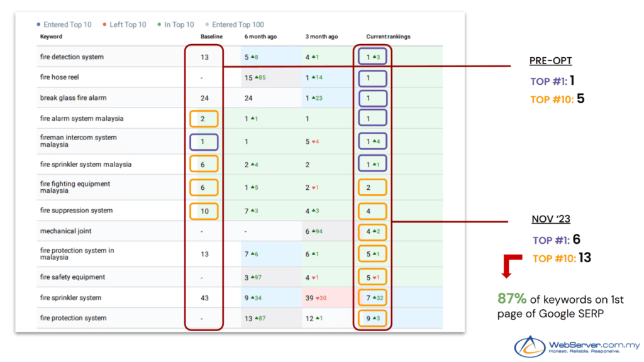Click the PRE-OPT heading text
The height and width of the screenshot is (362, 644).
point(550,62)
